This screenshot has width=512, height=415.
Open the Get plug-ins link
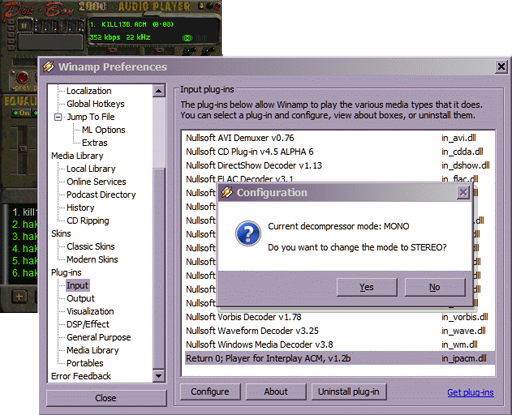pos(470,392)
